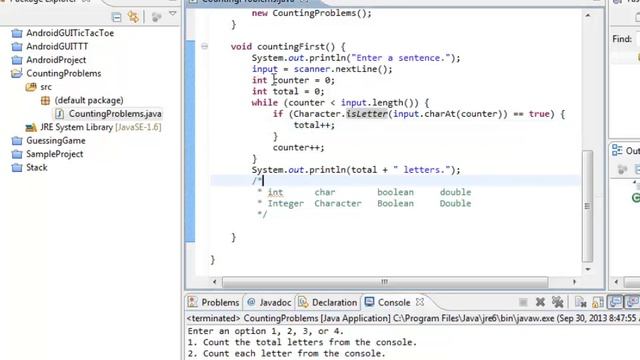Close the Console view tab
640x360 pixels.
coord(420,302)
